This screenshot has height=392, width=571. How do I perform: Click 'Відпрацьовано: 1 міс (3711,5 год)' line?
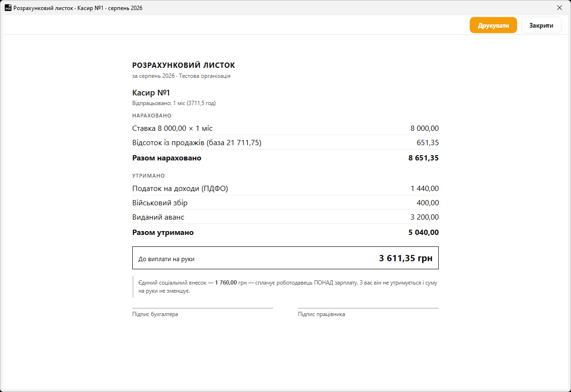click(x=174, y=103)
